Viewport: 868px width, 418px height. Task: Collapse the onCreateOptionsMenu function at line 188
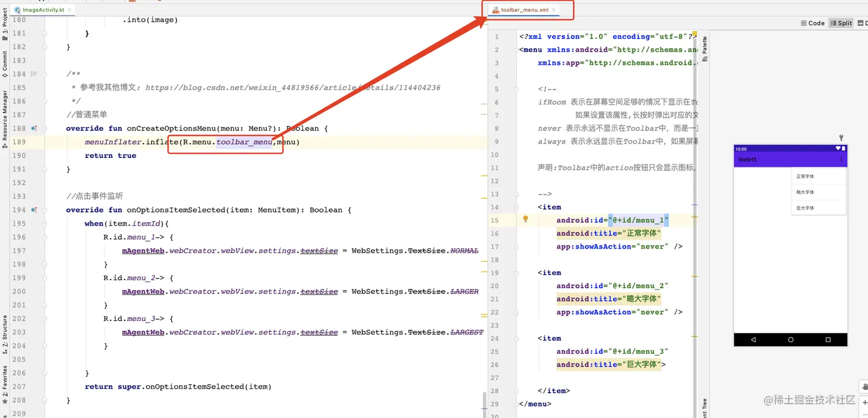point(45,129)
